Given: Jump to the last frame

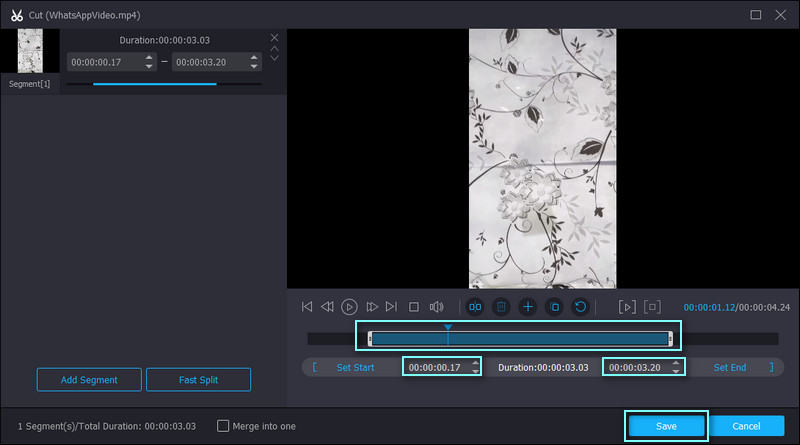Looking at the screenshot, I should coord(391,307).
